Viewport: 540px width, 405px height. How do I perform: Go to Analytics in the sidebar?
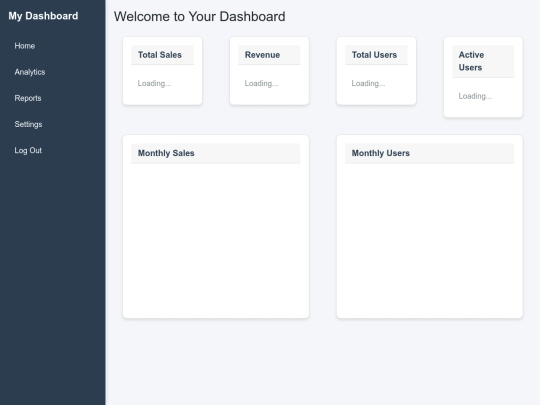click(30, 72)
